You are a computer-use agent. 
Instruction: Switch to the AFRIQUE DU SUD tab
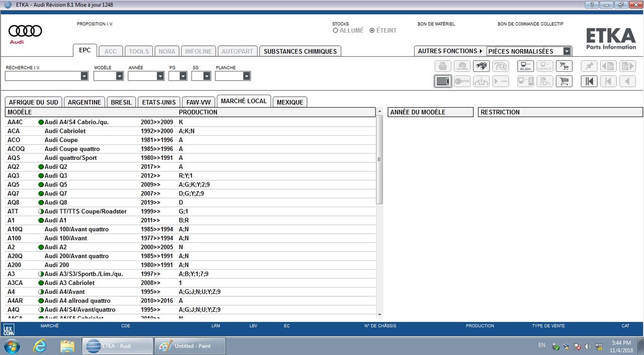coord(34,102)
